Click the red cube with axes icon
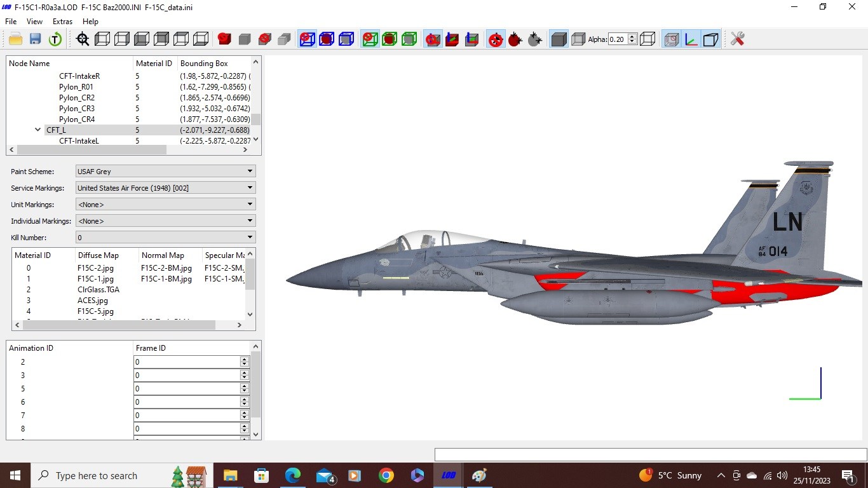Screen dimensions: 868x488 click(x=452, y=39)
